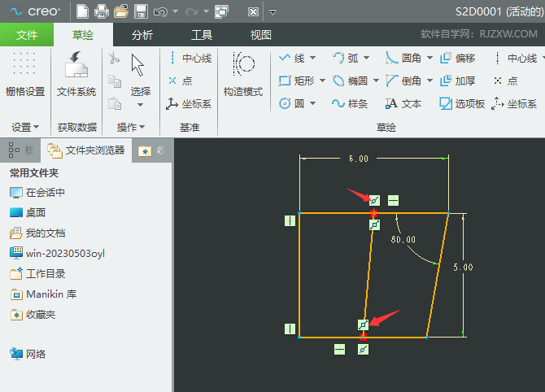Expand the 设置 group dropdown
545x392 pixels.
[25, 127]
